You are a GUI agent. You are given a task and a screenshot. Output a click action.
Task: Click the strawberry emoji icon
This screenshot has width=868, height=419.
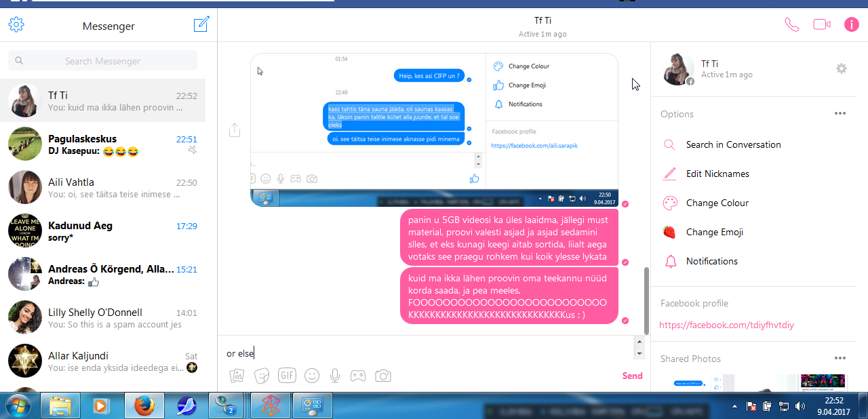pos(669,232)
